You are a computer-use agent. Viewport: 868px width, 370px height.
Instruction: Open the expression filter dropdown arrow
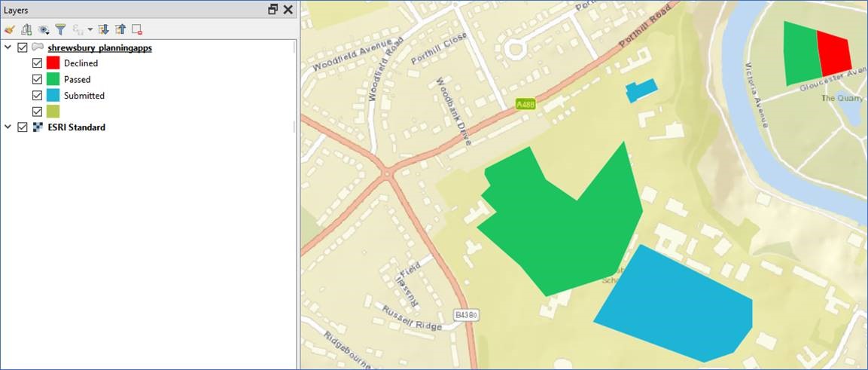point(90,29)
